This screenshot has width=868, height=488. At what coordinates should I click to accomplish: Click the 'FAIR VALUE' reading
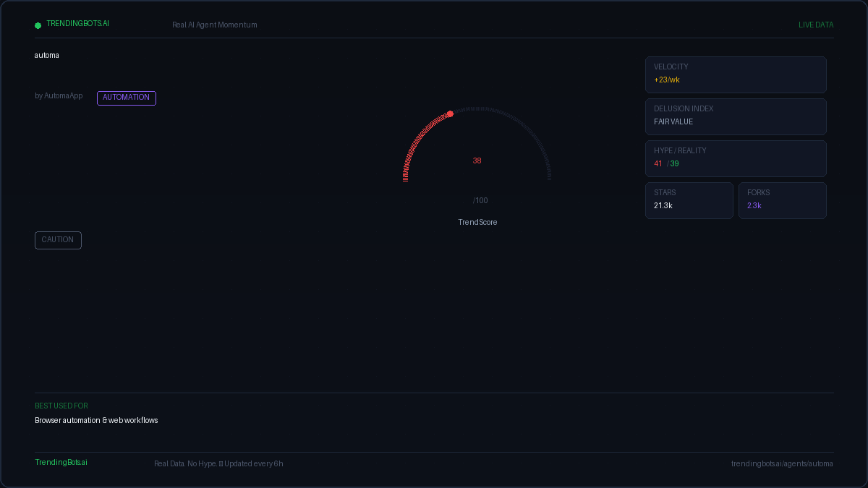[x=673, y=122]
